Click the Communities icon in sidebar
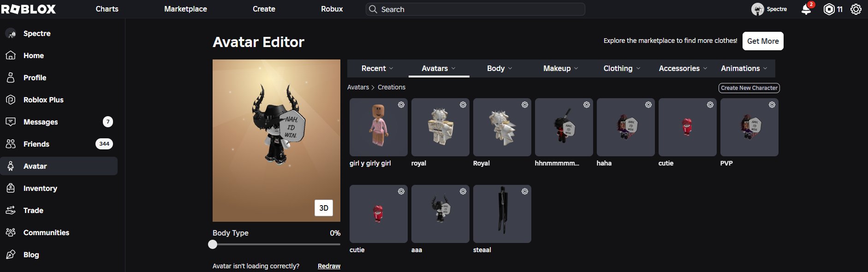 [11, 232]
